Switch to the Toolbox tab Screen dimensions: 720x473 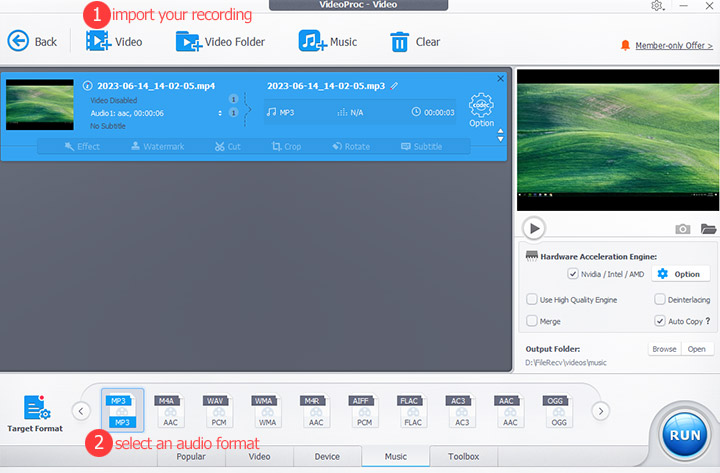coord(464,456)
